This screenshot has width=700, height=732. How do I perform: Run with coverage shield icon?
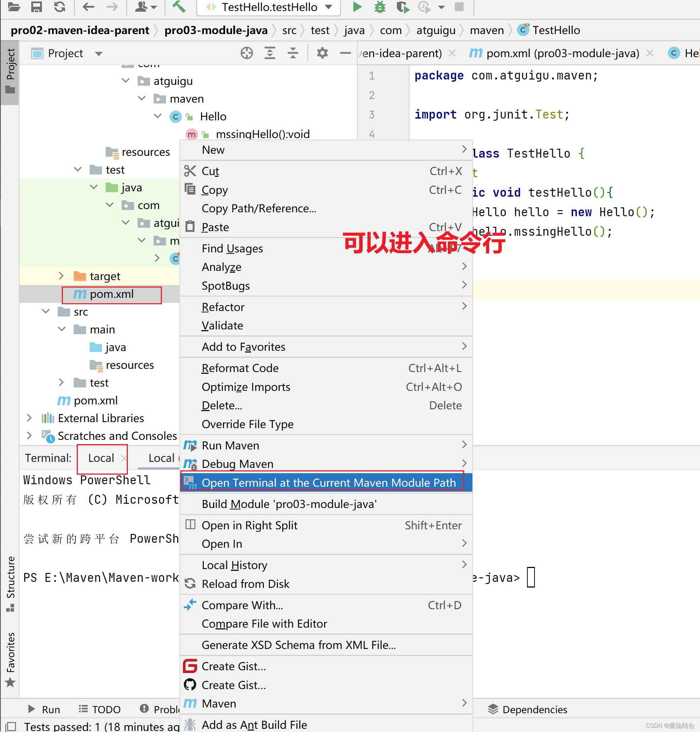(403, 7)
